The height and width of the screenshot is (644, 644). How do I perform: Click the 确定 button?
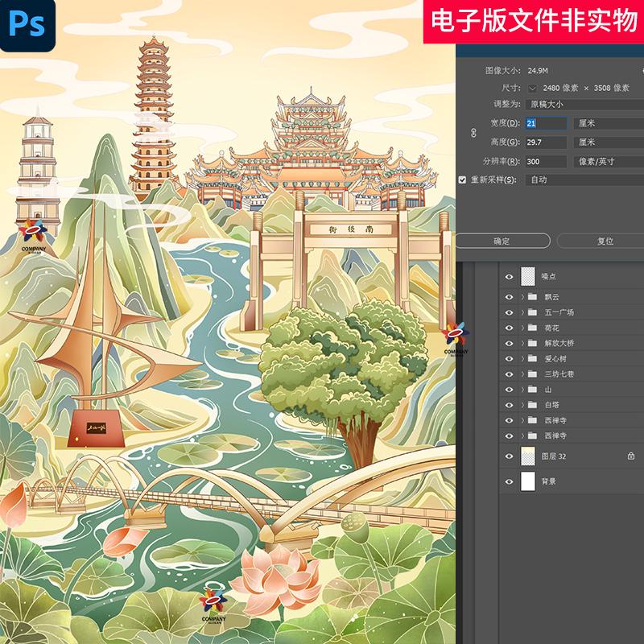tap(502, 241)
